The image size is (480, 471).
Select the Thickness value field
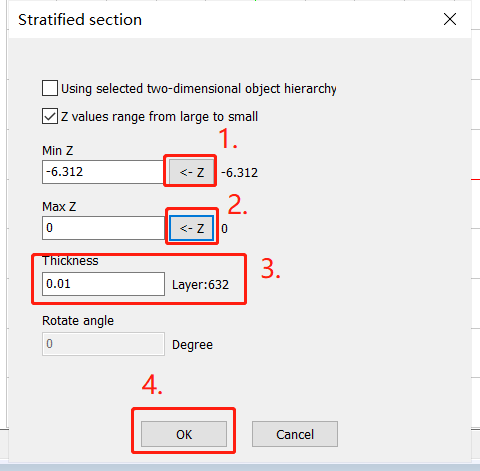[103, 284]
